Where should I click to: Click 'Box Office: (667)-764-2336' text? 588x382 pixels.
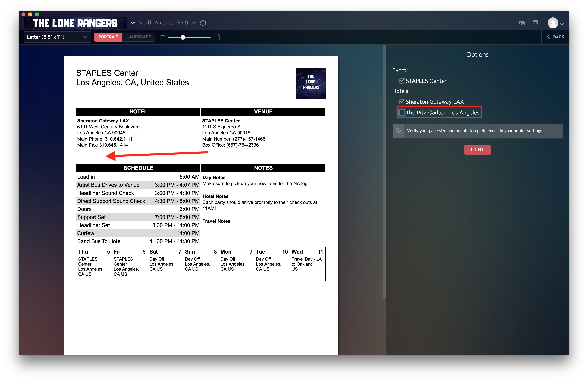pos(230,145)
